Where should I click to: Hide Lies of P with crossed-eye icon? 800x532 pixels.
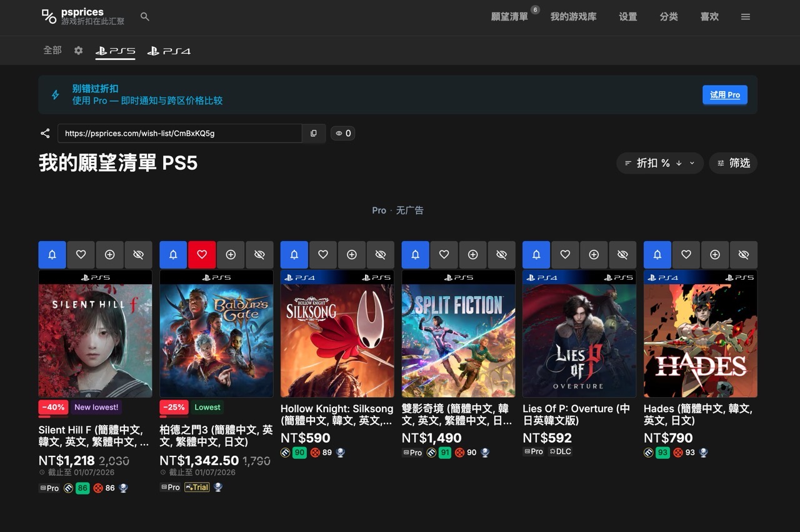(622, 255)
